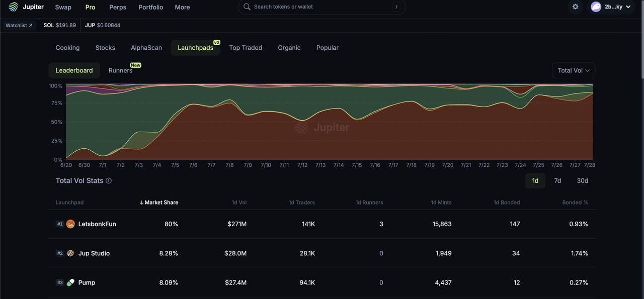This screenshot has height=299, width=644.
Task: Click the Pump pill icon
Action: tap(70, 282)
